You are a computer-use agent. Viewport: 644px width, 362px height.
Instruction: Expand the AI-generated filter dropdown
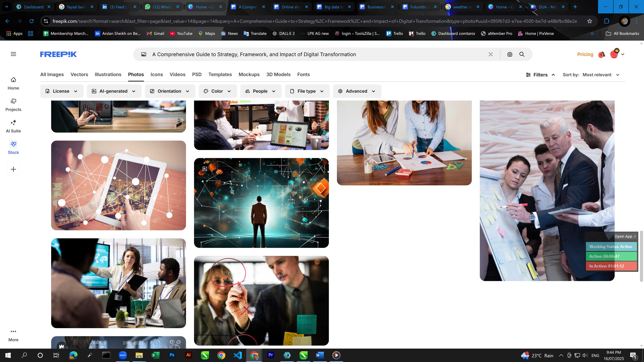114,91
